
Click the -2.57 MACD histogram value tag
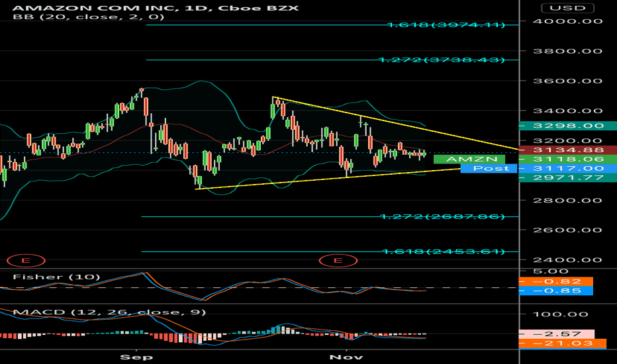click(x=557, y=334)
